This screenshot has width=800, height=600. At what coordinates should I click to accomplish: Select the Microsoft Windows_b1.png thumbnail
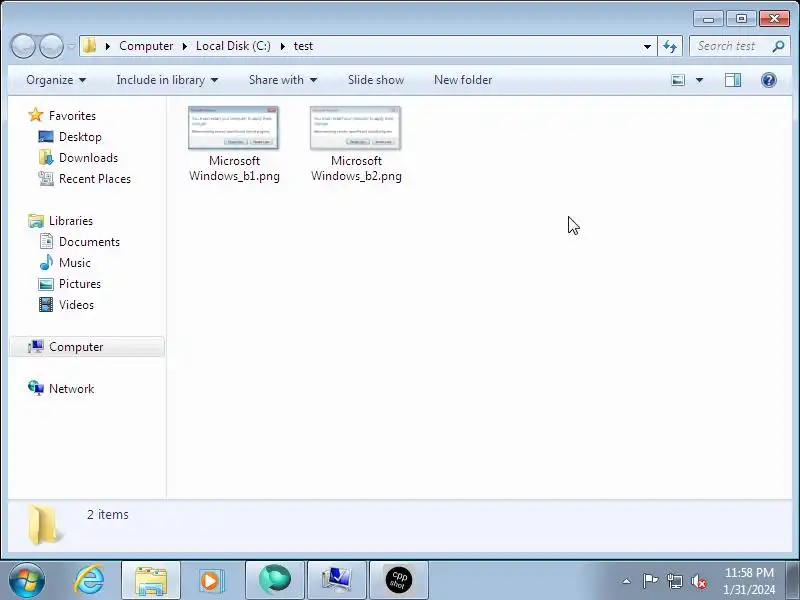[233, 128]
